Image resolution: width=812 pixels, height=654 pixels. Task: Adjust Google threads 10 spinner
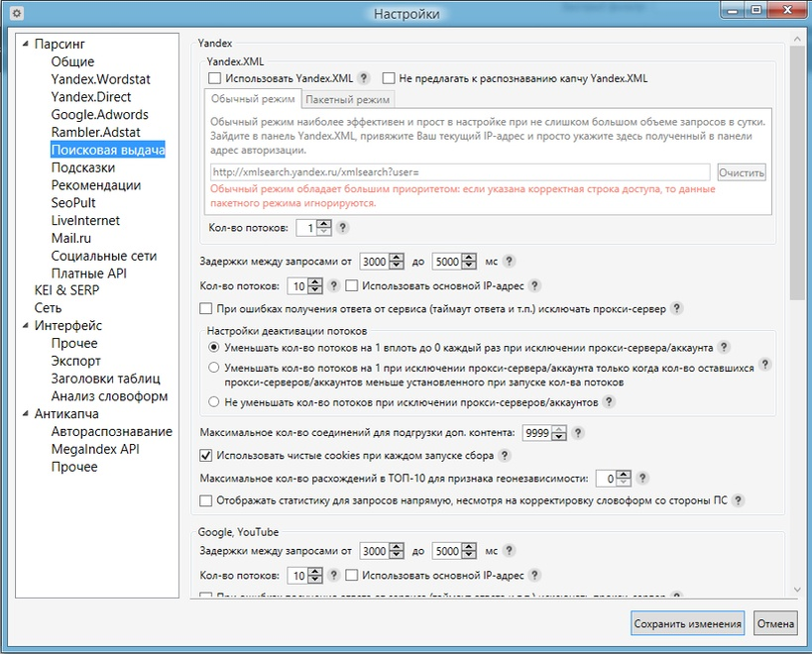315,575
